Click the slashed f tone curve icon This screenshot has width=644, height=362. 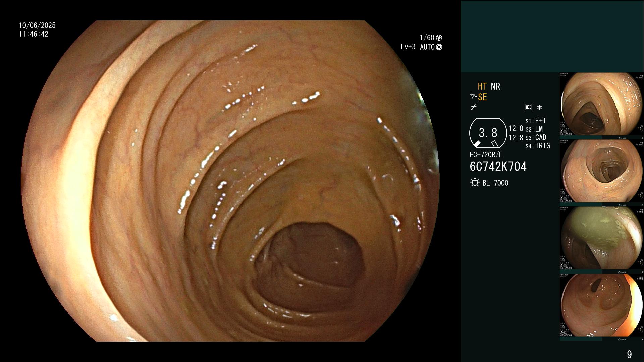pyautogui.click(x=474, y=107)
